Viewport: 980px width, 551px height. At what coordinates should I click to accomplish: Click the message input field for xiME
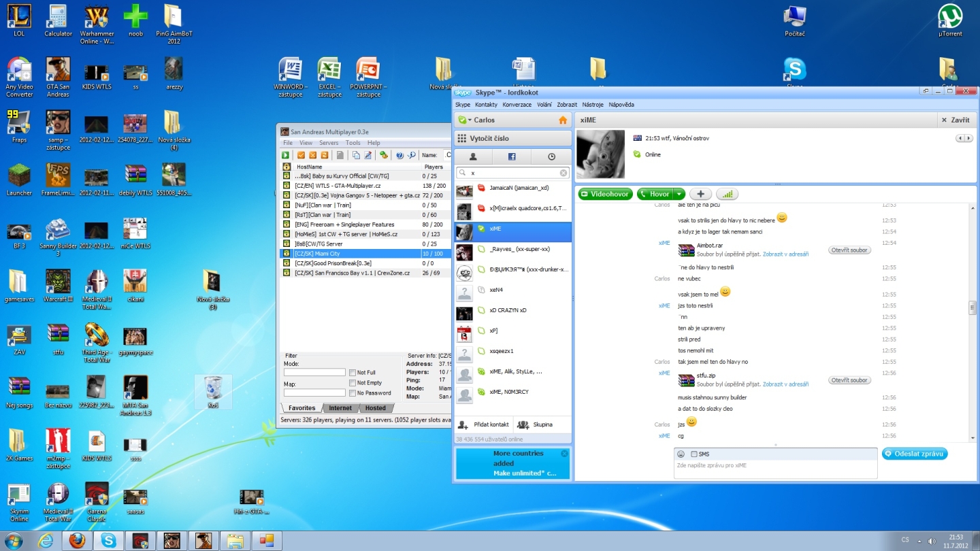click(x=775, y=469)
